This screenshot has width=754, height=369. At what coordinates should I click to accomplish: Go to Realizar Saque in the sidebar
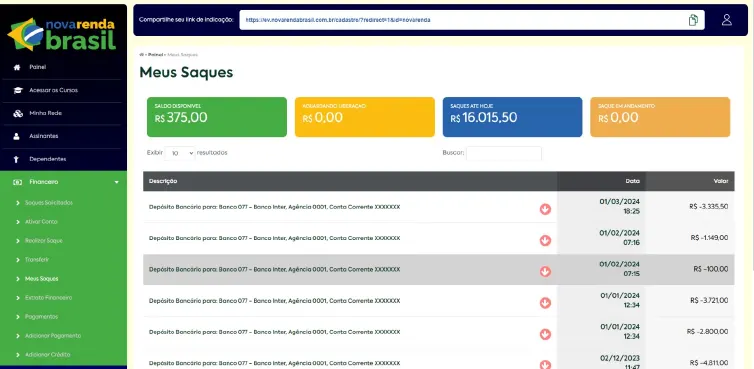click(44, 241)
